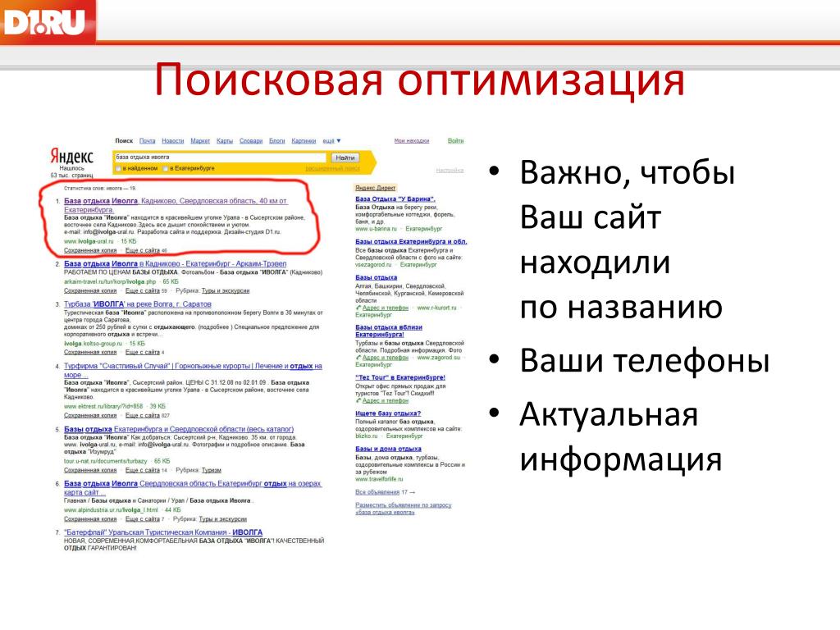Open 'Туры и экскурсии' rubric under result 2
The height and width of the screenshot is (630, 840).
(226, 291)
